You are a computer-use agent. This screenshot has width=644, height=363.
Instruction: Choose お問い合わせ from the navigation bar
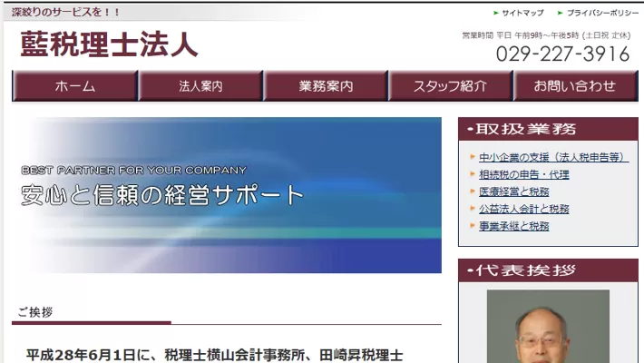click(x=575, y=86)
